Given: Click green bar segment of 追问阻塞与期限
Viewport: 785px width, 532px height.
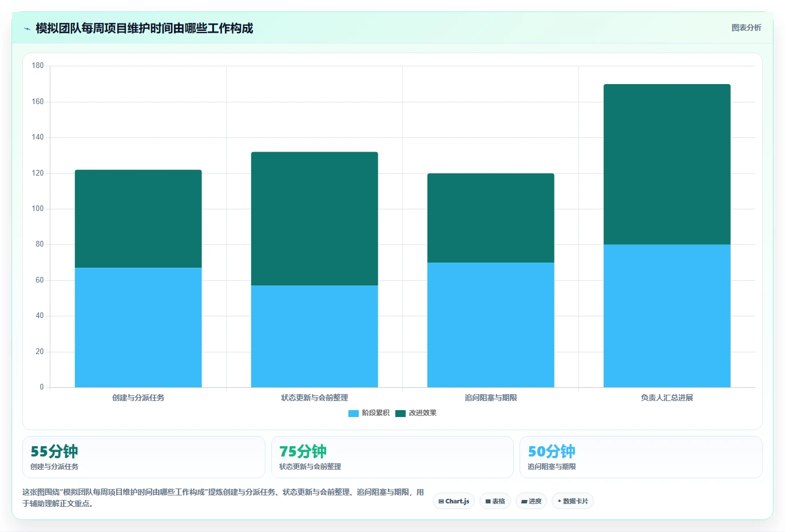Looking at the screenshot, I should pyautogui.click(x=490, y=218).
